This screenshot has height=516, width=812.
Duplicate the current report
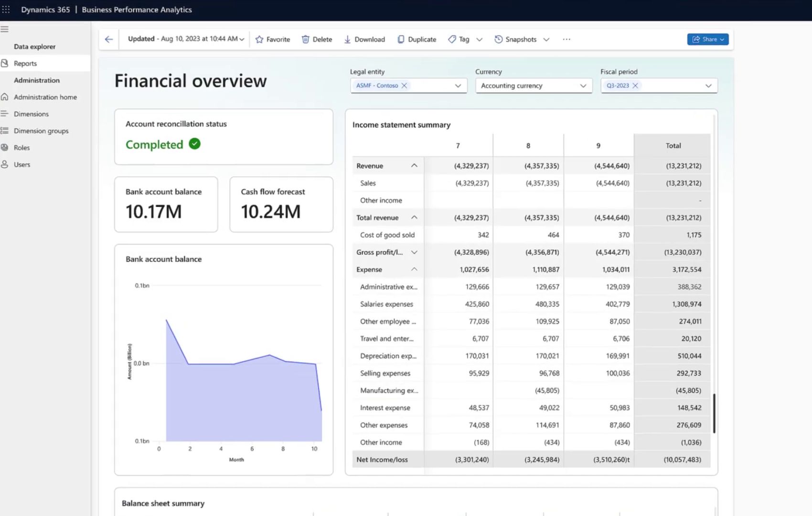[417, 39]
